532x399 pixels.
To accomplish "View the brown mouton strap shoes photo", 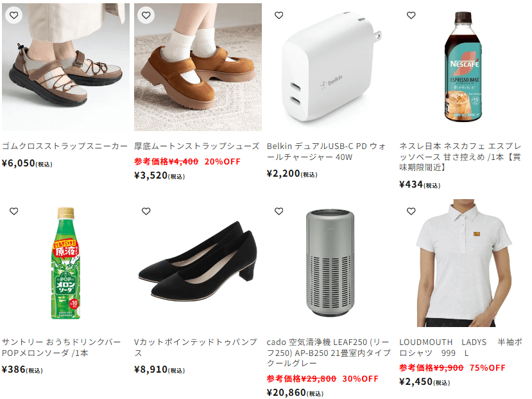I will (x=198, y=67).
